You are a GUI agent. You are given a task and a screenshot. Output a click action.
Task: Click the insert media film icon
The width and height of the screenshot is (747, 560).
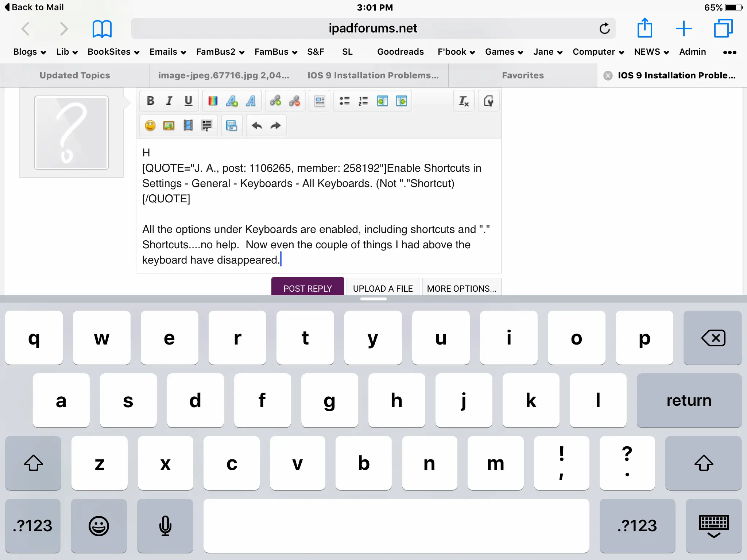coord(188,126)
